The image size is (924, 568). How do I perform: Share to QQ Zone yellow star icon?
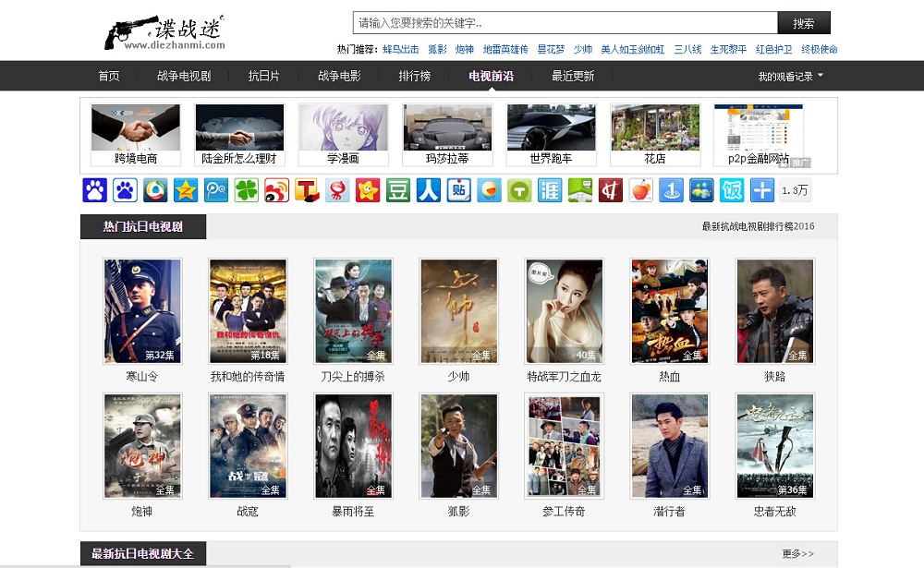pos(186,190)
